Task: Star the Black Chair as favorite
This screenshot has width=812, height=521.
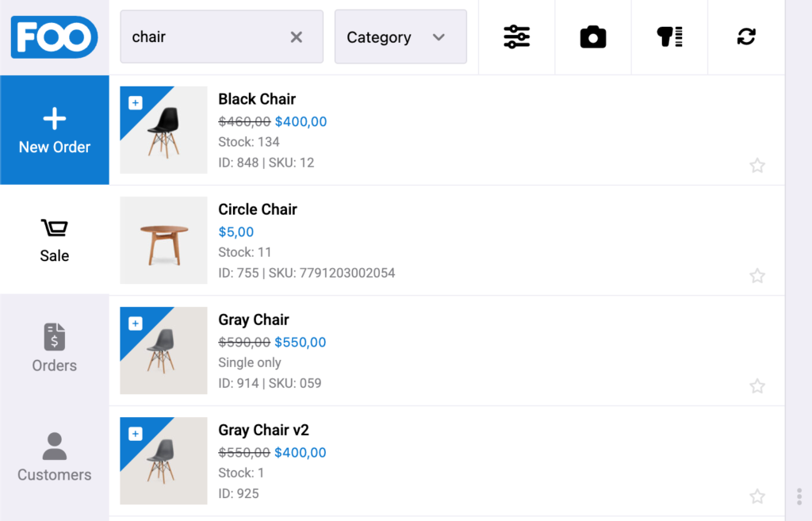Action: tap(757, 165)
